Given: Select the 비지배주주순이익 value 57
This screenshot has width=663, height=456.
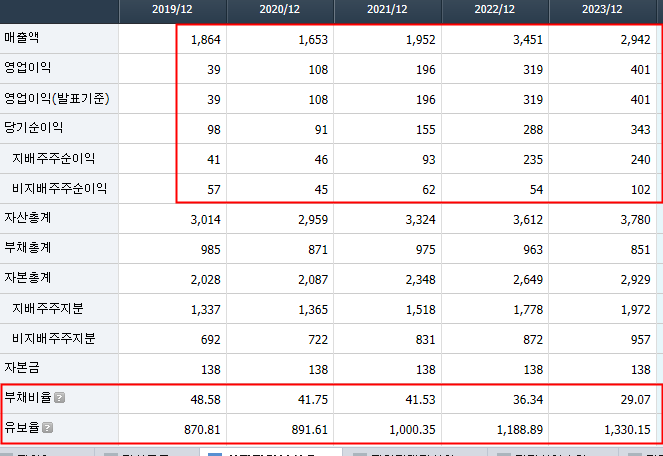Looking at the screenshot, I should (x=214, y=190).
